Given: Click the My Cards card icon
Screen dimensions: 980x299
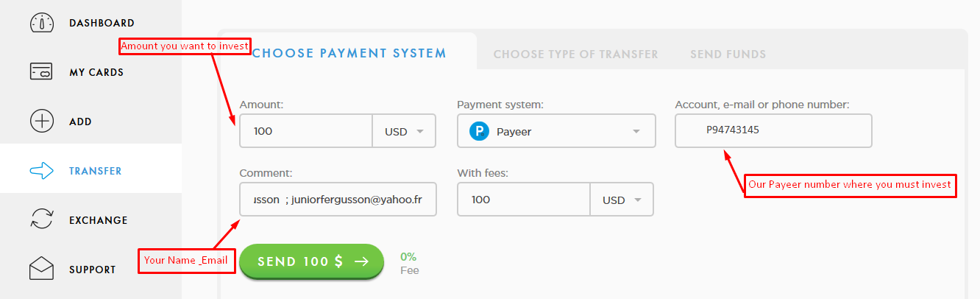Looking at the screenshot, I should click(x=42, y=72).
